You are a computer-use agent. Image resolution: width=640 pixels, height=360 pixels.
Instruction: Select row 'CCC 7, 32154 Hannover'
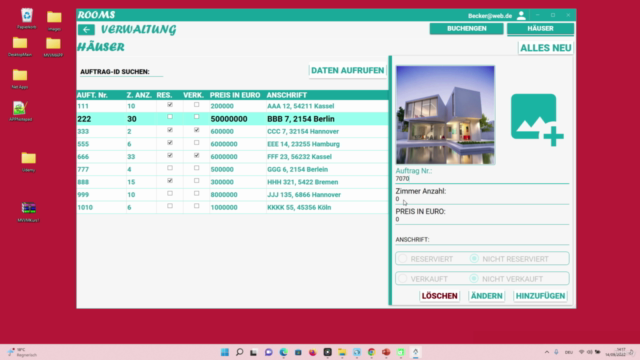(x=232, y=131)
